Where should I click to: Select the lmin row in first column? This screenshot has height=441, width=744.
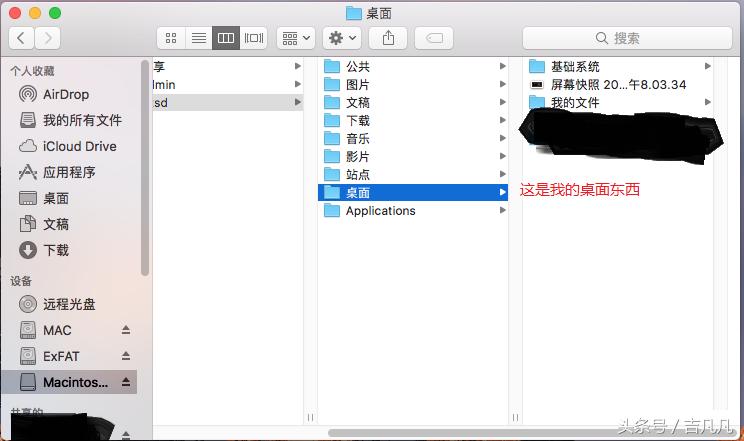click(228, 84)
